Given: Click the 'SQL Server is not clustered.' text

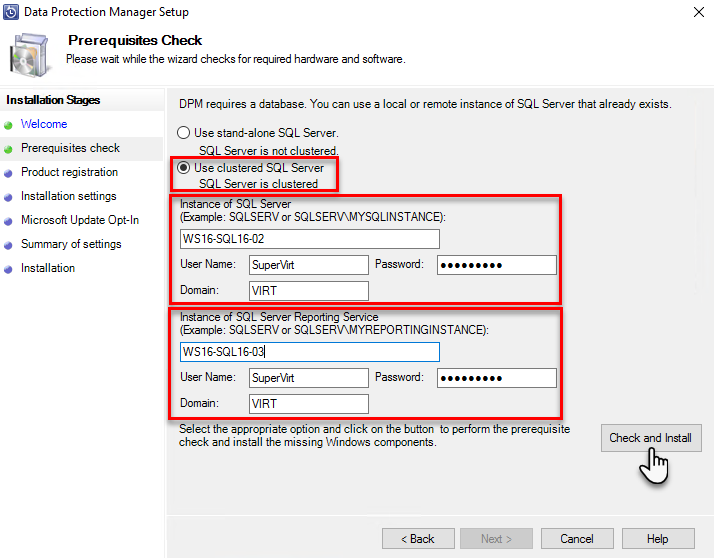Looking at the screenshot, I should pyautogui.click(x=269, y=151).
